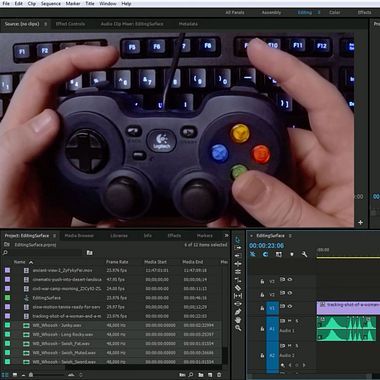Click label color swatch of ancient-view clip
Image resolution: width=380 pixels, height=380 pixels.
[x=7, y=270]
